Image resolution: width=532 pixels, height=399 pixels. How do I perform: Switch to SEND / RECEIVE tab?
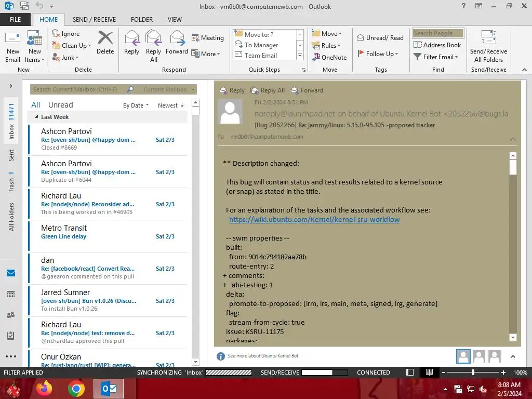pyautogui.click(x=94, y=20)
